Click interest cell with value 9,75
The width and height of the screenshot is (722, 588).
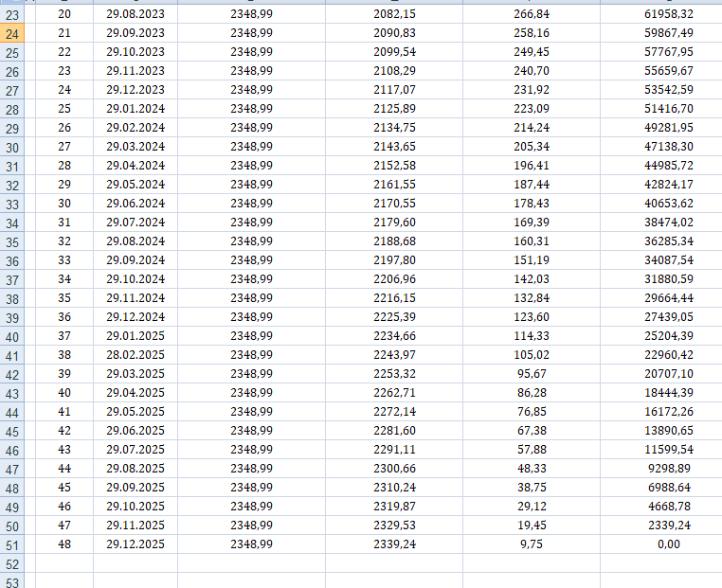point(531,544)
